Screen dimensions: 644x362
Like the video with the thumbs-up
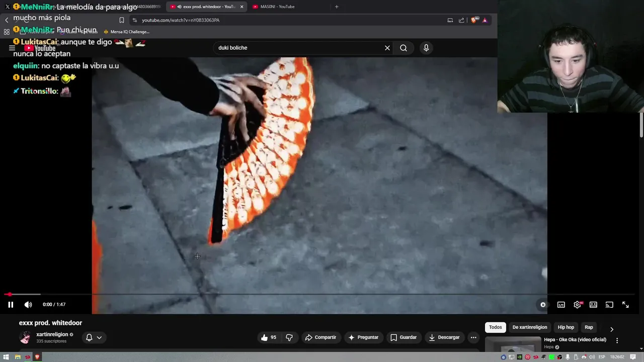point(269,337)
